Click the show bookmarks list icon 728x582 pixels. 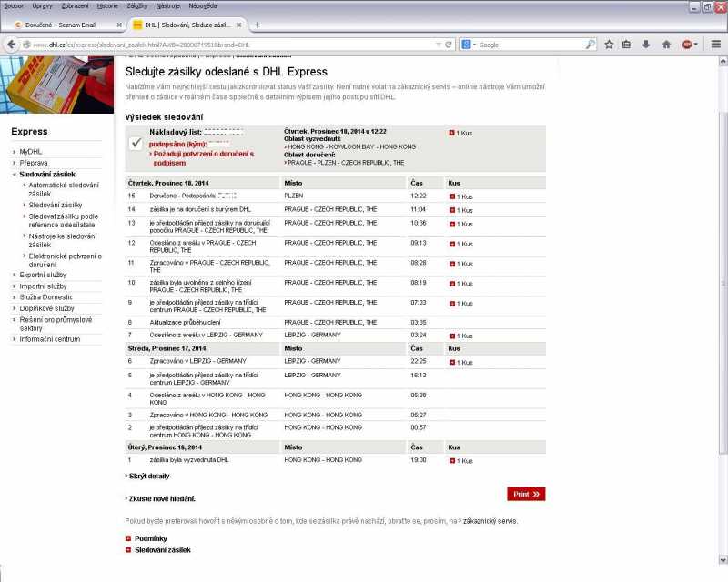627,44
